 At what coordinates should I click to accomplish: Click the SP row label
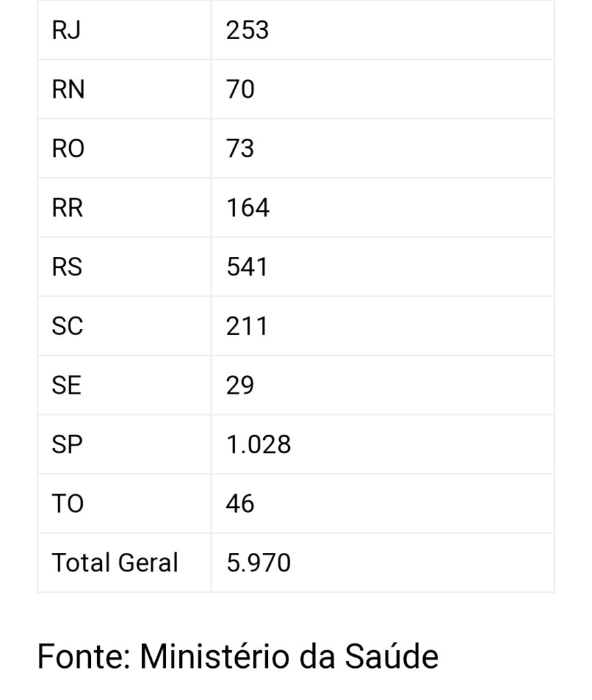tap(67, 444)
